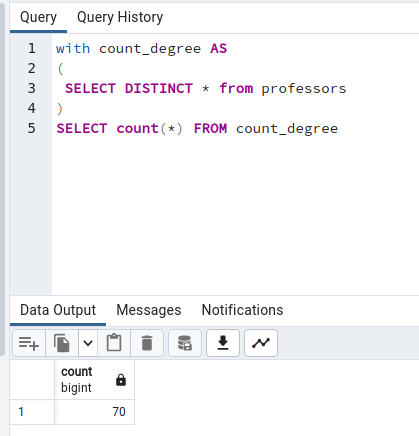Open the Notifications tab

242,310
